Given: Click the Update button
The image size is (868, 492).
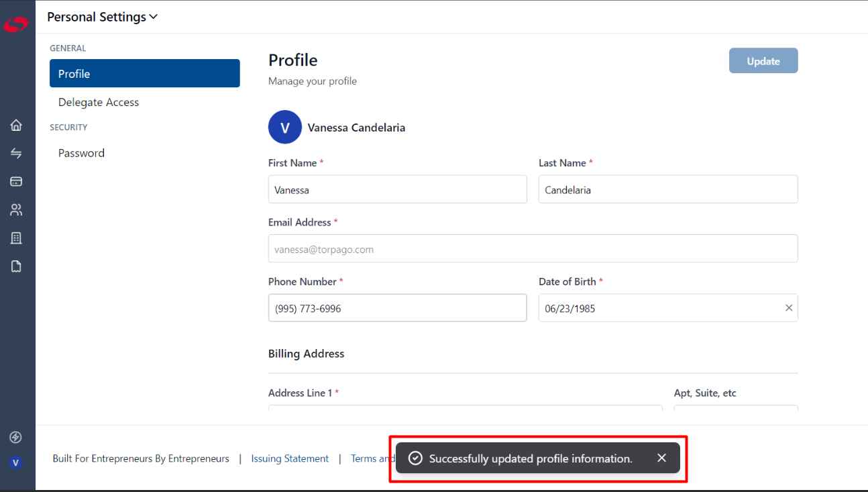Looking at the screenshot, I should click(763, 60).
